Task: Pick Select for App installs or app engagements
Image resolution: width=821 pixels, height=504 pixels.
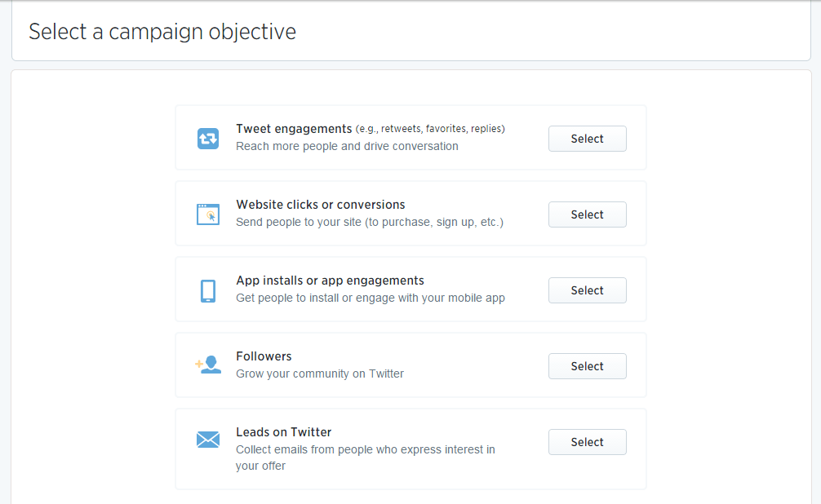Action: point(587,290)
